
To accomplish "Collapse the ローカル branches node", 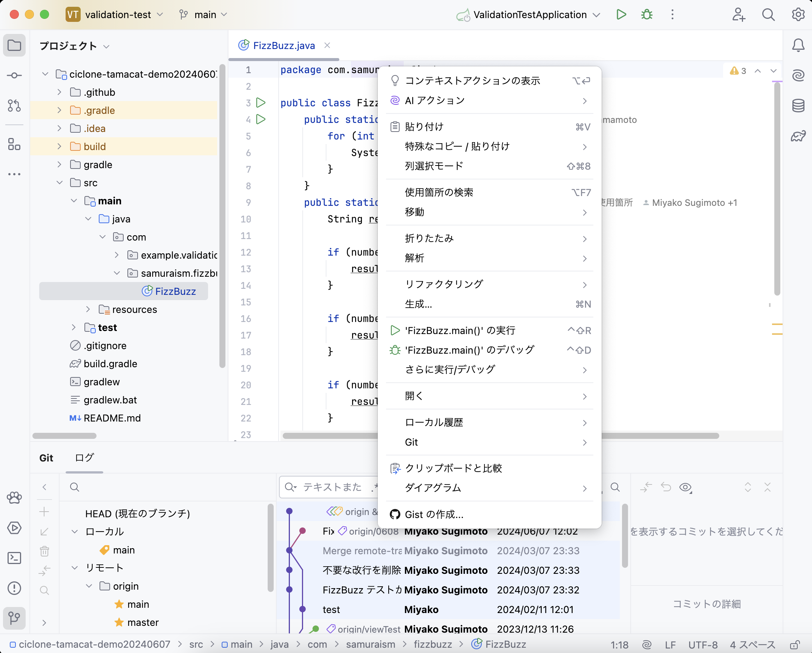I will coord(75,532).
